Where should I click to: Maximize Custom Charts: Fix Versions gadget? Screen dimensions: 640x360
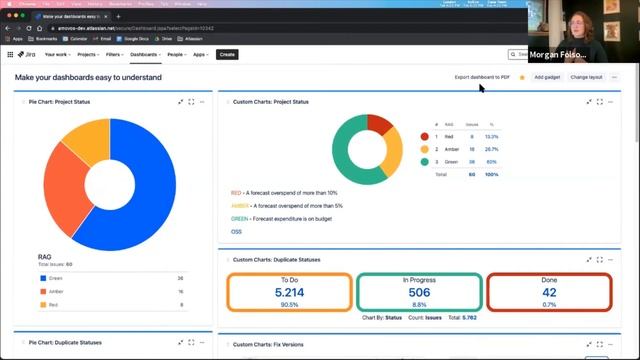pyautogui.click(x=600, y=344)
